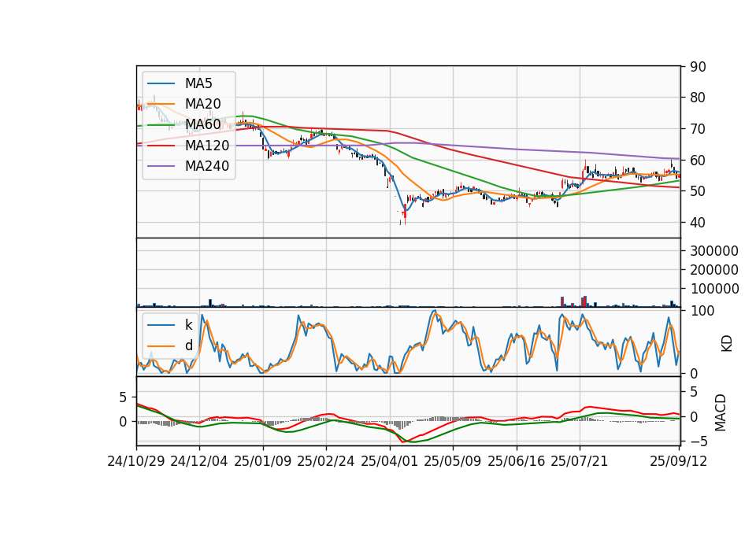
Task: Click the 100 tick on KD axis
Action: tap(702, 311)
